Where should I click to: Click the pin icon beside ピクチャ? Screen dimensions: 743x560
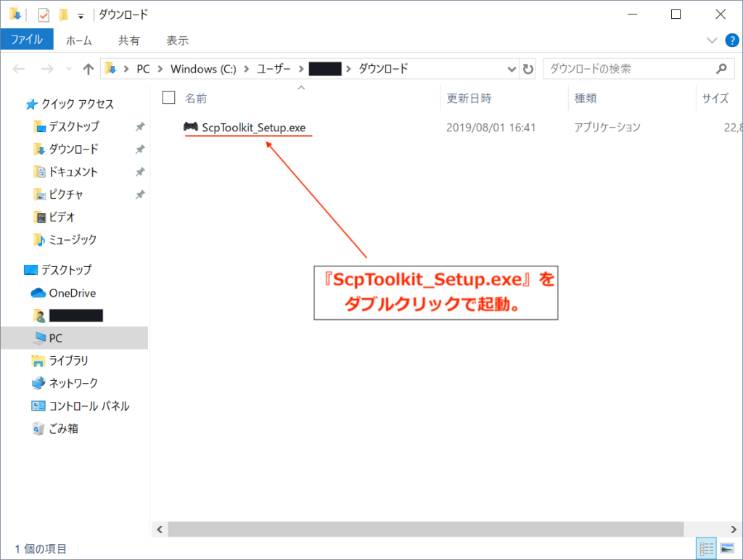coord(140,194)
